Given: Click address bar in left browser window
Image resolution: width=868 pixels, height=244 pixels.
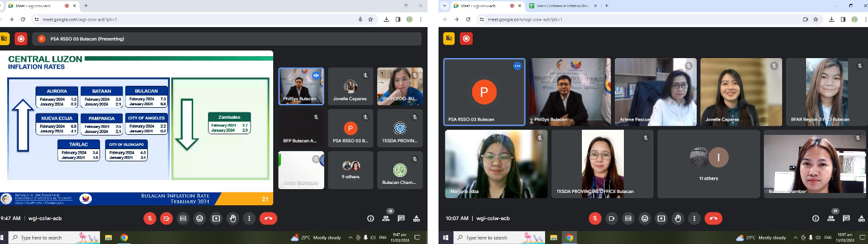Looking at the screenshot, I should tap(203, 19).
